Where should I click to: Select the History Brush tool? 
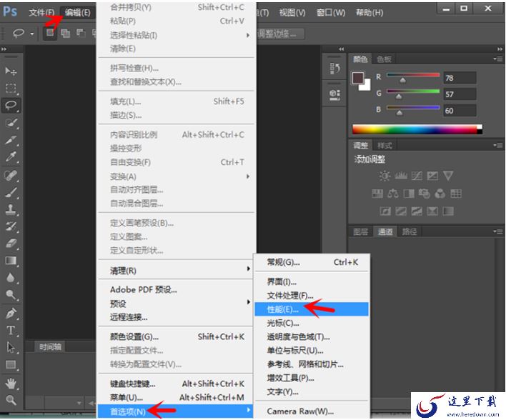pos(11,226)
